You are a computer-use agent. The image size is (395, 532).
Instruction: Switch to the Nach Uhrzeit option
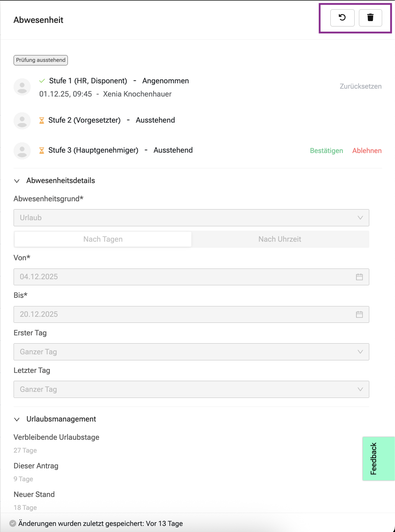tap(280, 239)
